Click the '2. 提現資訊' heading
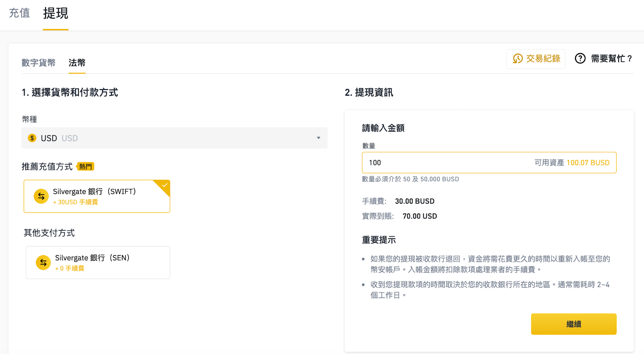The width and height of the screenshot is (644, 354). click(369, 93)
